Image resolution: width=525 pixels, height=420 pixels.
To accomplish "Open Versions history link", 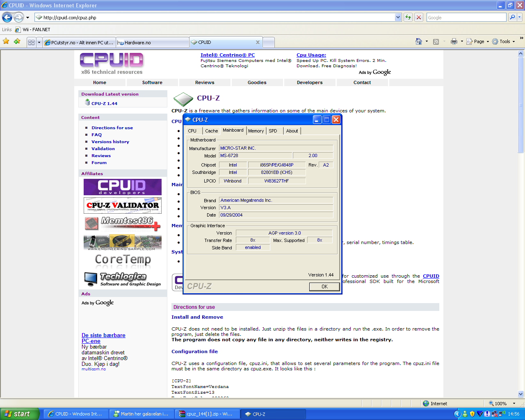I will [110, 142].
